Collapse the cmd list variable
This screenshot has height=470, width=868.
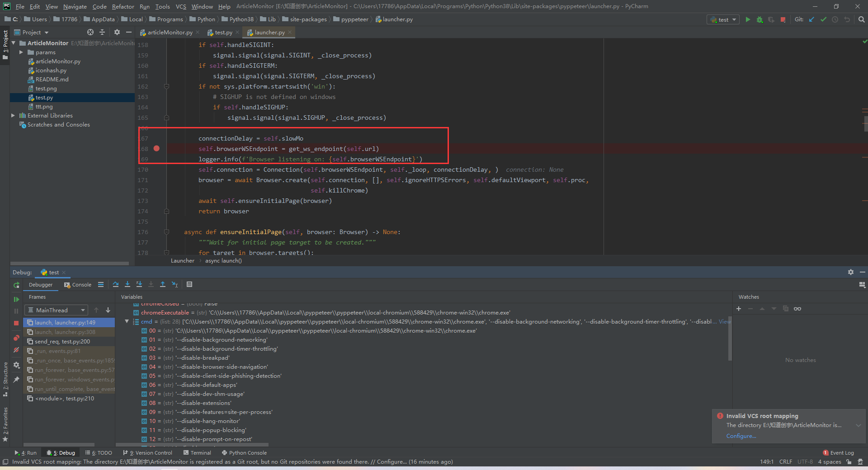click(x=127, y=321)
